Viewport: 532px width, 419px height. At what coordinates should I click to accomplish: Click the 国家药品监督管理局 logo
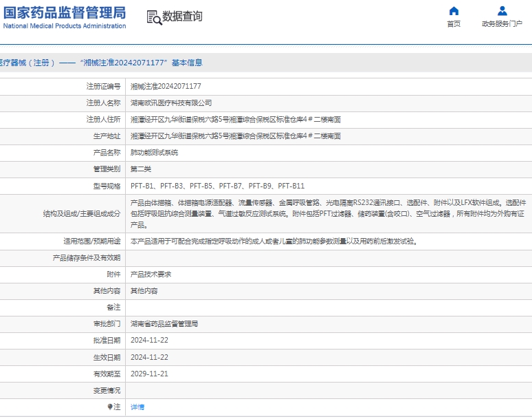[x=65, y=13]
